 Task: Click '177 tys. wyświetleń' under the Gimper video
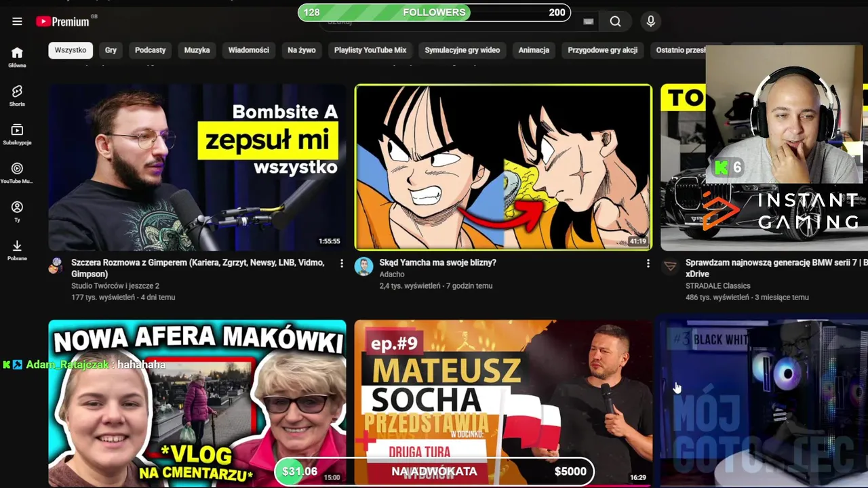tap(103, 298)
